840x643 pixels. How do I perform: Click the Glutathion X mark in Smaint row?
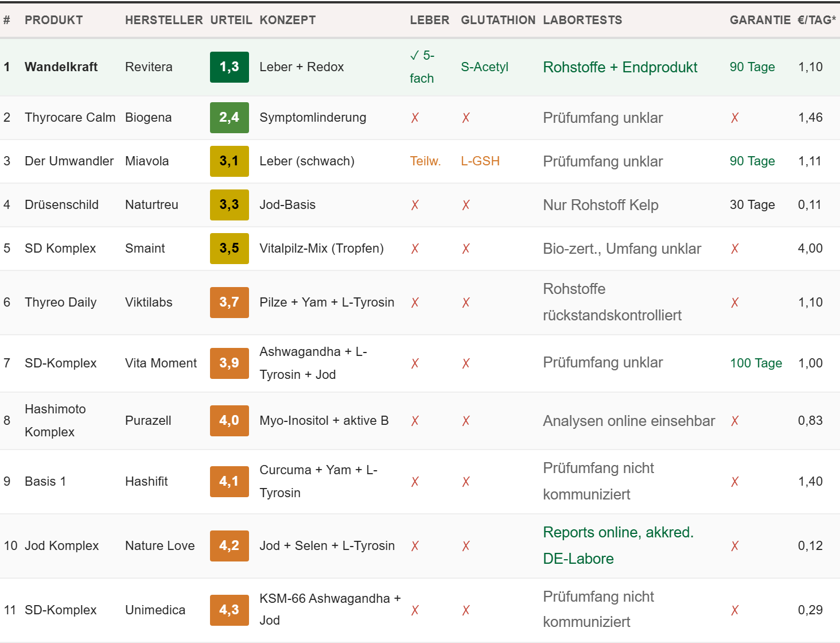466,249
